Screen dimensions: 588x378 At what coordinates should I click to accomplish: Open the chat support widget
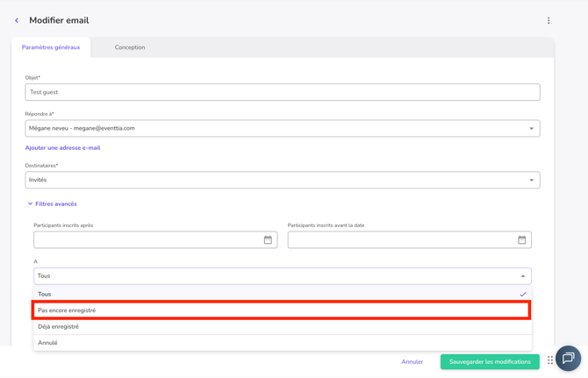click(568, 358)
